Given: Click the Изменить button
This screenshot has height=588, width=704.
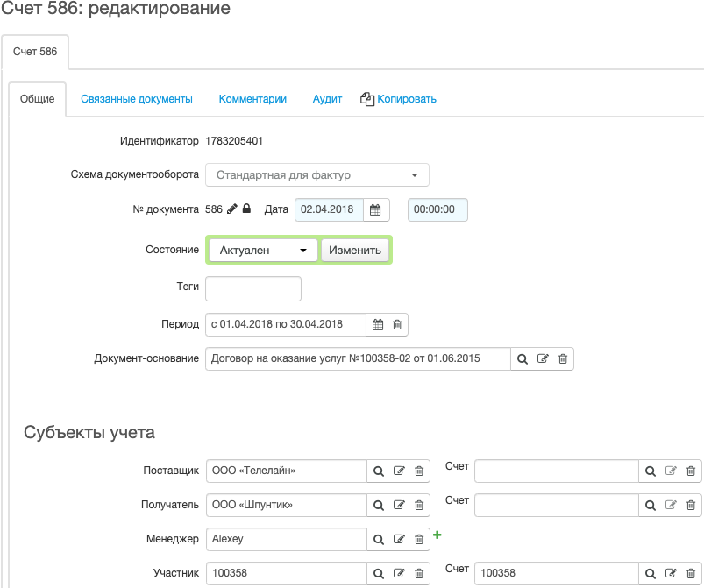Looking at the screenshot, I should coord(355,250).
